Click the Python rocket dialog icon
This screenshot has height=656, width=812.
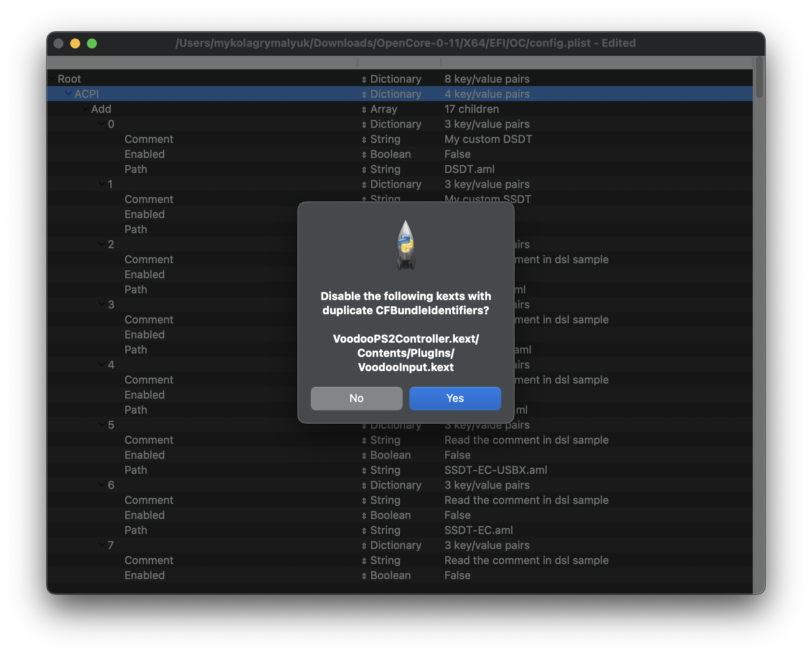[x=406, y=245]
